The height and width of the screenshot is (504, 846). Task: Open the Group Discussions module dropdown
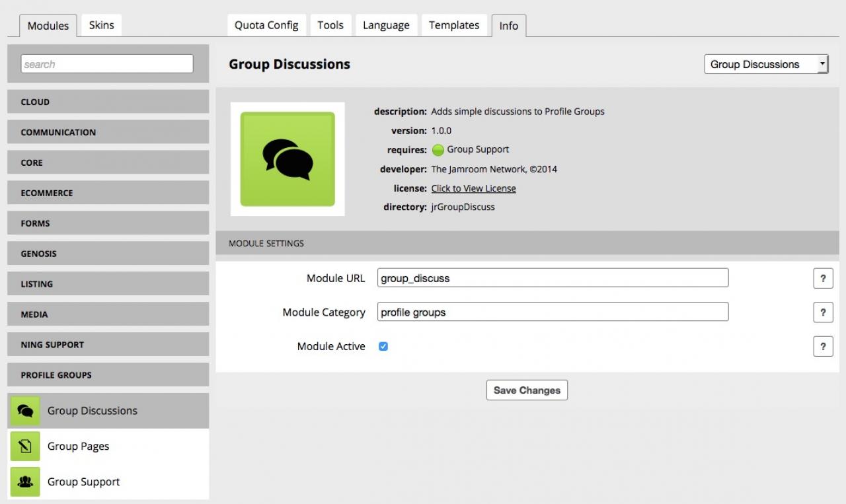(x=766, y=64)
